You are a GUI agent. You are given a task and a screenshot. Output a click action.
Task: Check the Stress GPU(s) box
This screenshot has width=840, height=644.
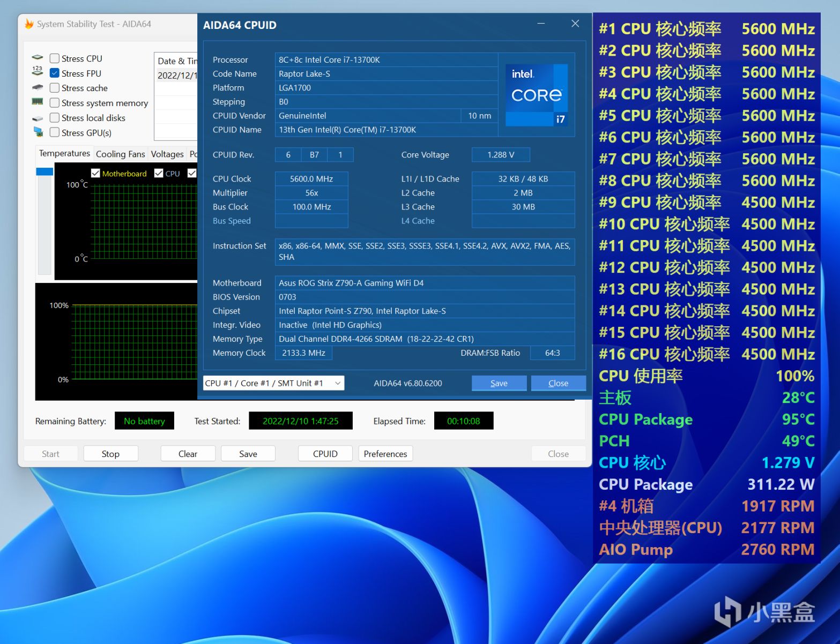54,132
